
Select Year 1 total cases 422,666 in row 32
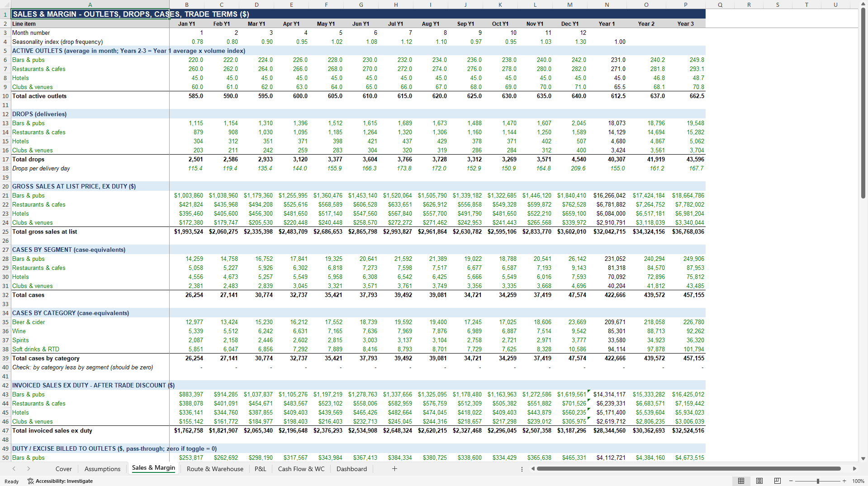pos(607,295)
